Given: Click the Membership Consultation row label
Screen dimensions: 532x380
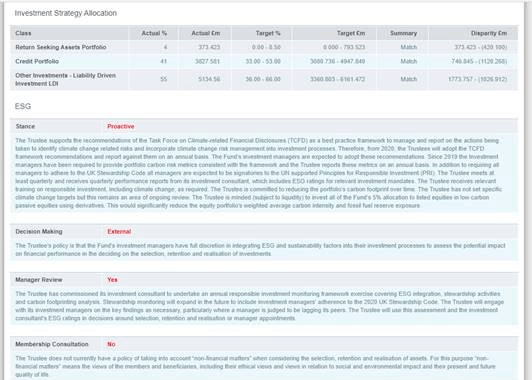Looking at the screenshot, I should click(x=52, y=344).
